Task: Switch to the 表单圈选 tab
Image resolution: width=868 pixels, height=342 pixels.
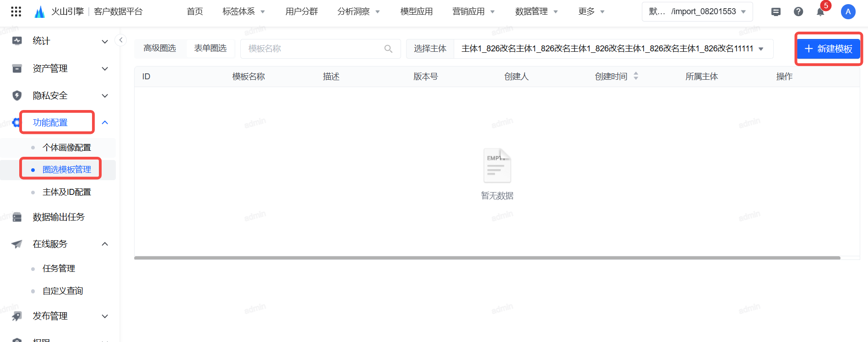Action: pos(210,48)
